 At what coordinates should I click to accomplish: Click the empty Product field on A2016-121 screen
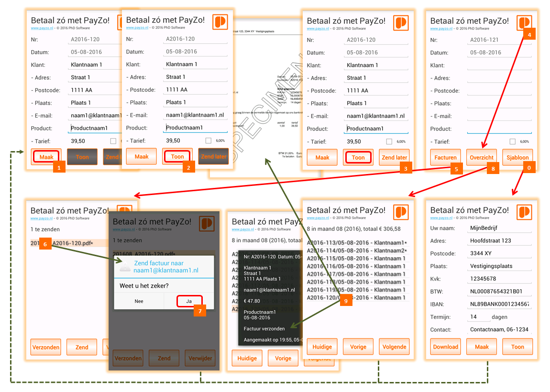[499, 129]
